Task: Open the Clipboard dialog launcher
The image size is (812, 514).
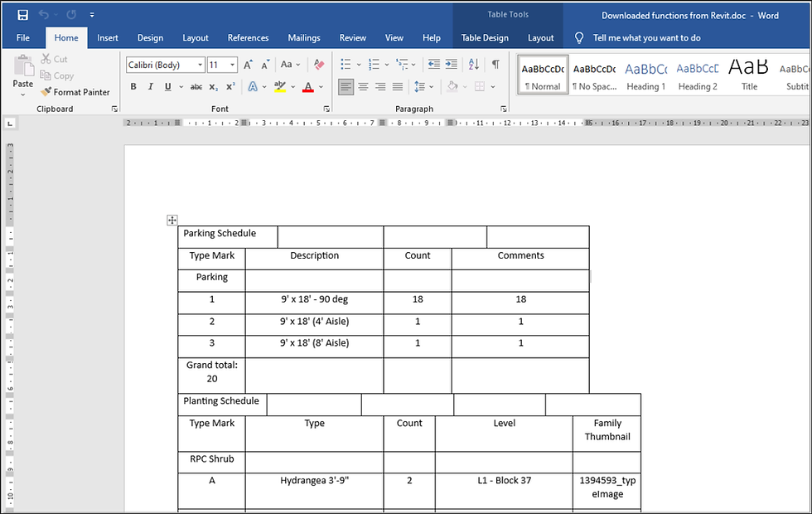Action: 114,109
